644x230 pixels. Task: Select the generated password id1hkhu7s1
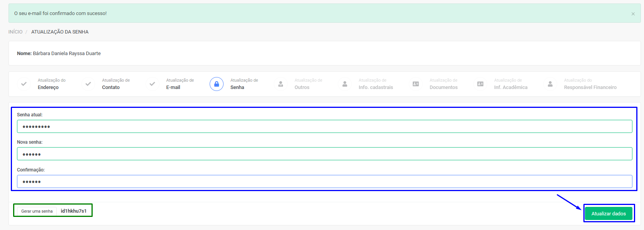(x=74, y=211)
